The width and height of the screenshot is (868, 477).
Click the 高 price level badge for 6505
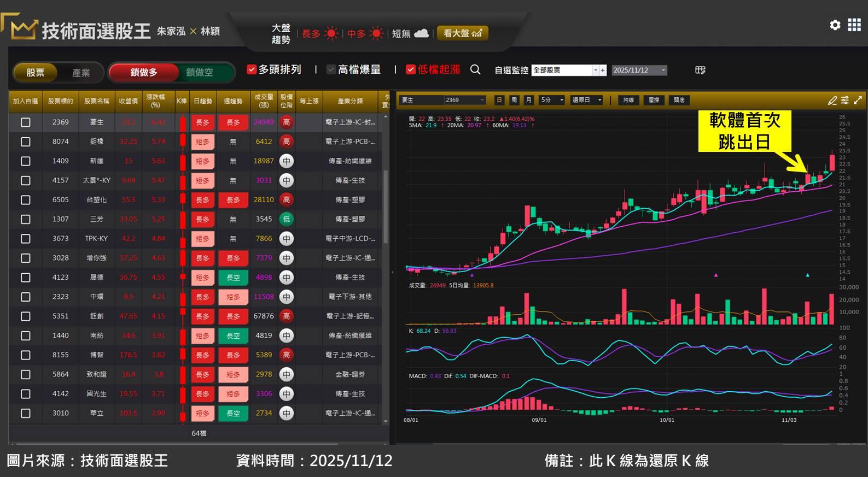click(x=286, y=200)
